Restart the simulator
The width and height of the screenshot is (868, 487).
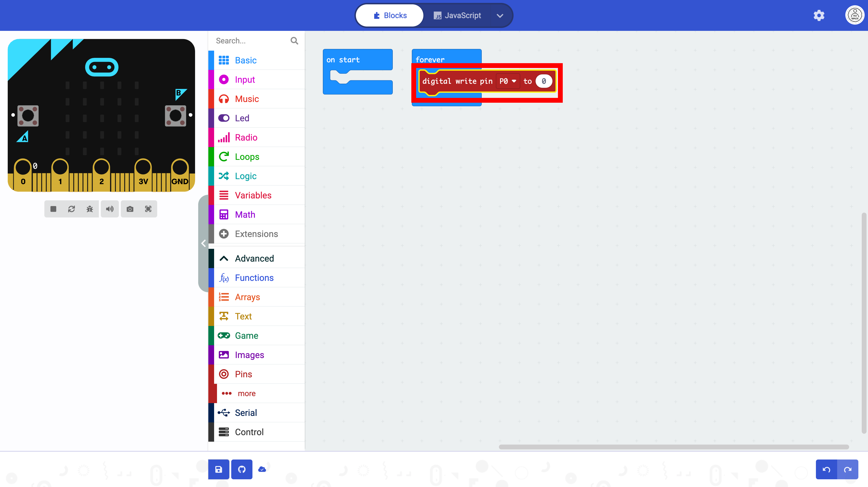click(71, 209)
